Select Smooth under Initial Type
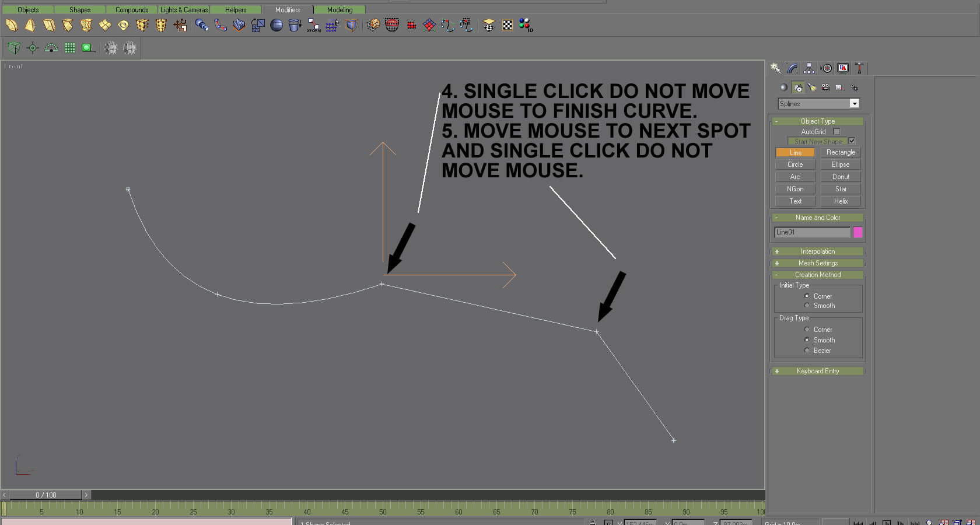980x525 pixels. coord(807,306)
